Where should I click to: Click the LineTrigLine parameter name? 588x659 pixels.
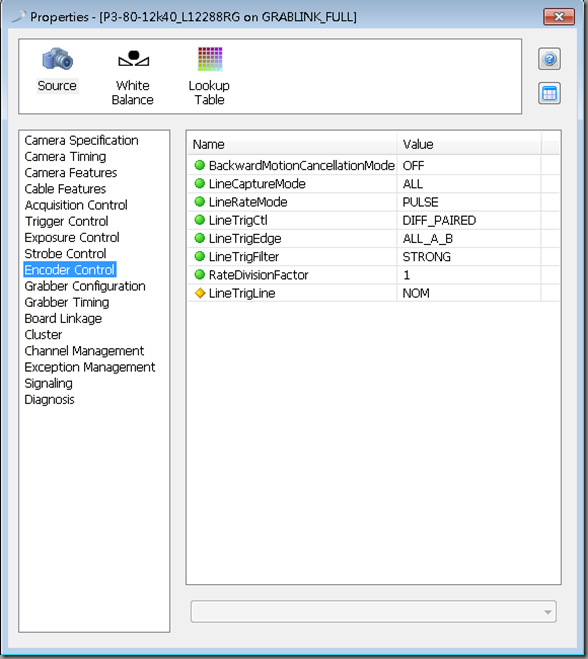click(x=242, y=293)
